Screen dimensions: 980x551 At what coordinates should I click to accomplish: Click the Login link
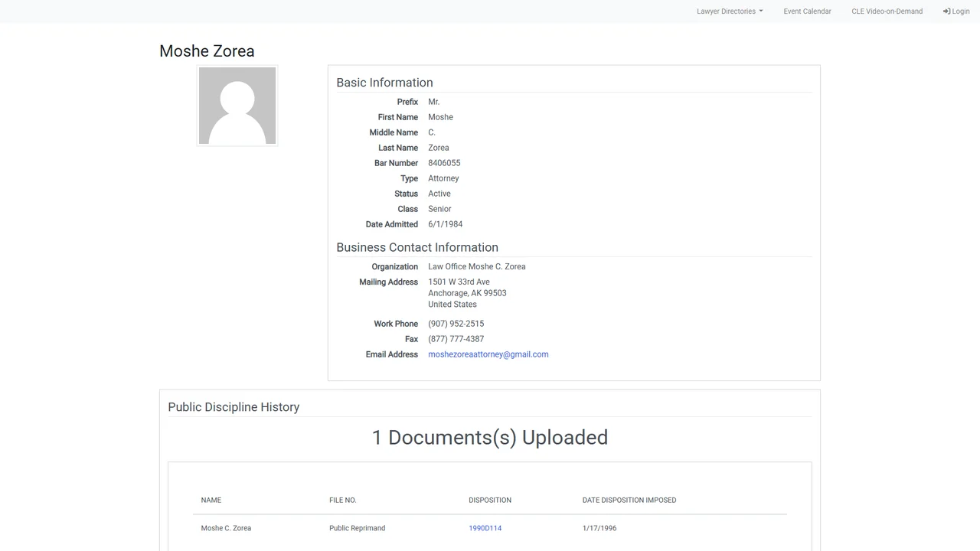point(956,11)
